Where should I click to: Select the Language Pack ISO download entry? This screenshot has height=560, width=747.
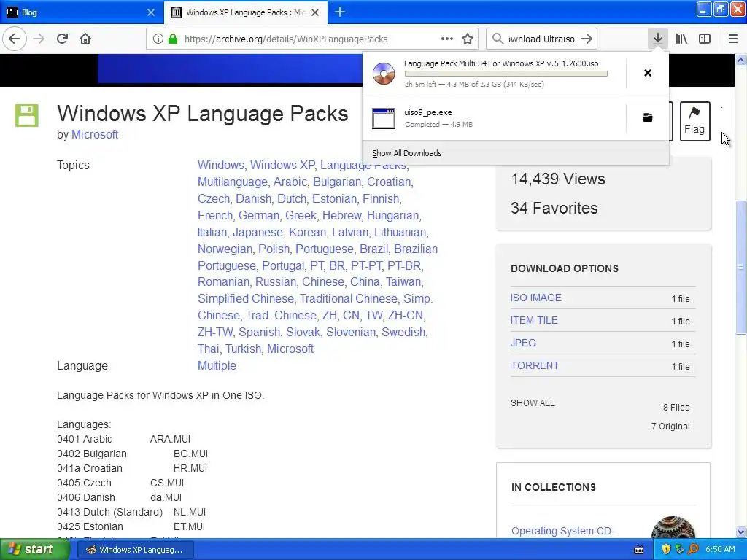click(494, 74)
